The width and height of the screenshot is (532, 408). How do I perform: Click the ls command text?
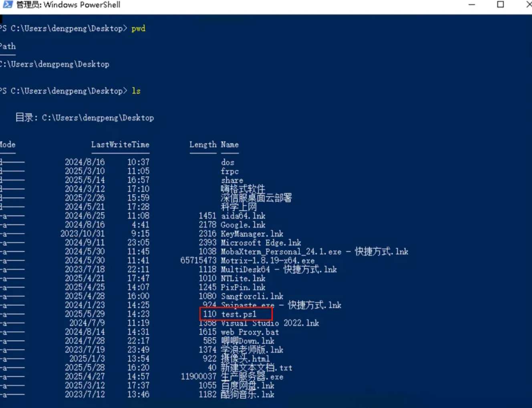pyautogui.click(x=136, y=91)
